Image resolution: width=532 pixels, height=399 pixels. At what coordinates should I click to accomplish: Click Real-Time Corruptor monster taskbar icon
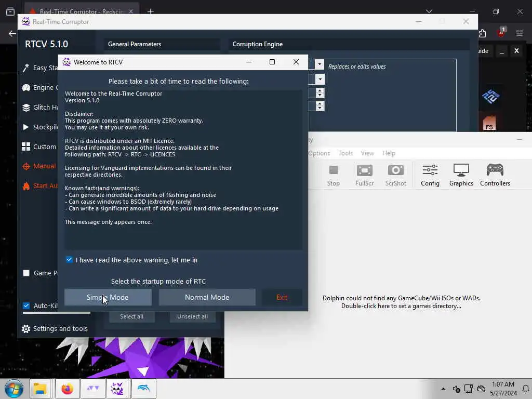(x=117, y=389)
